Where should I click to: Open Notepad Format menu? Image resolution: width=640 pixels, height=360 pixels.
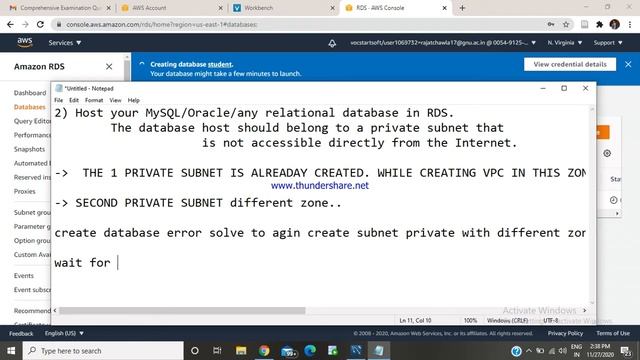[94, 100]
